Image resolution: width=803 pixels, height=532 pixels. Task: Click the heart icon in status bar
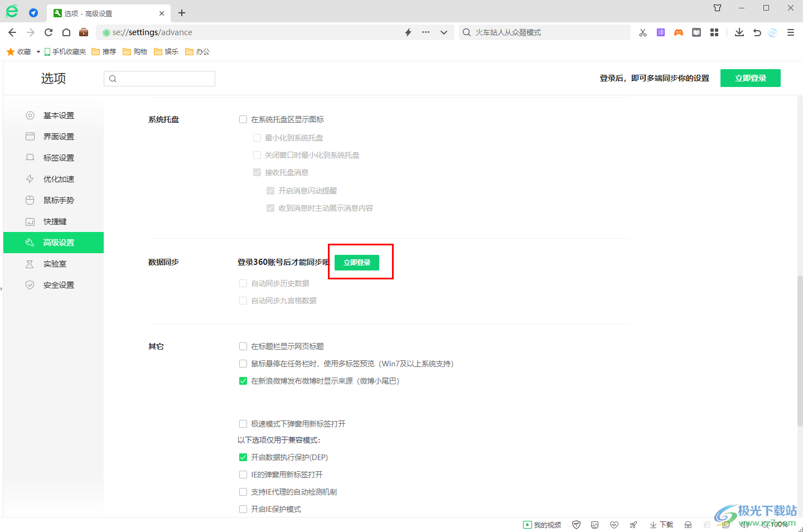point(614,525)
